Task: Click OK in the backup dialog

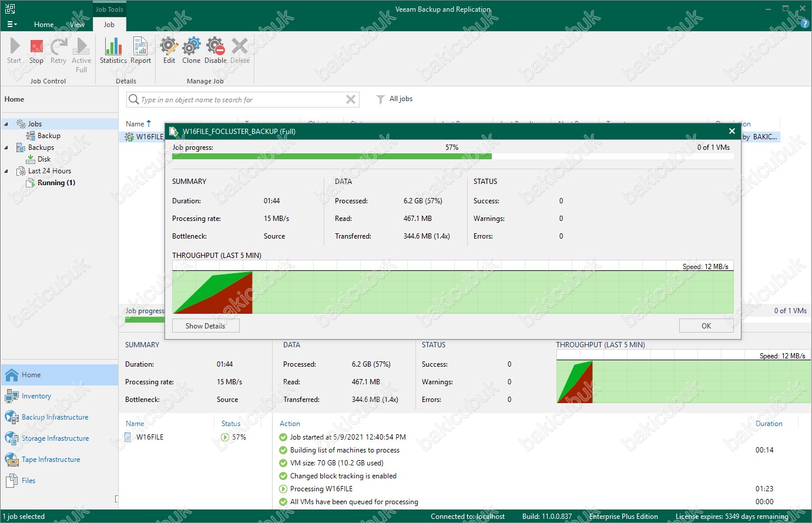Action: (x=706, y=326)
